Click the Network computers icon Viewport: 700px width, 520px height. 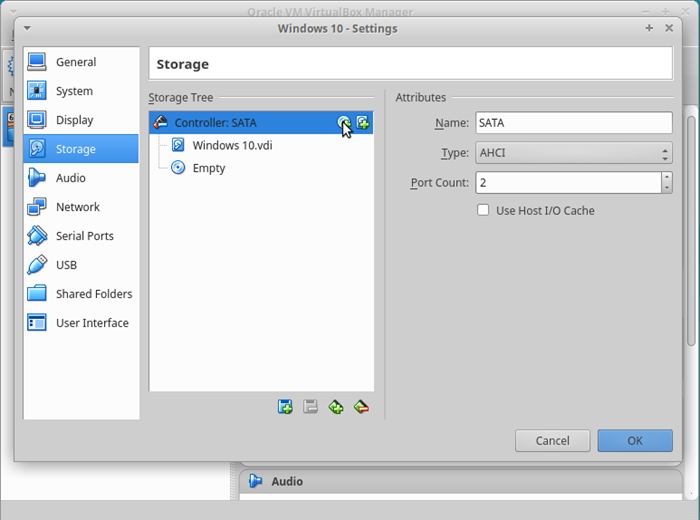(x=37, y=207)
